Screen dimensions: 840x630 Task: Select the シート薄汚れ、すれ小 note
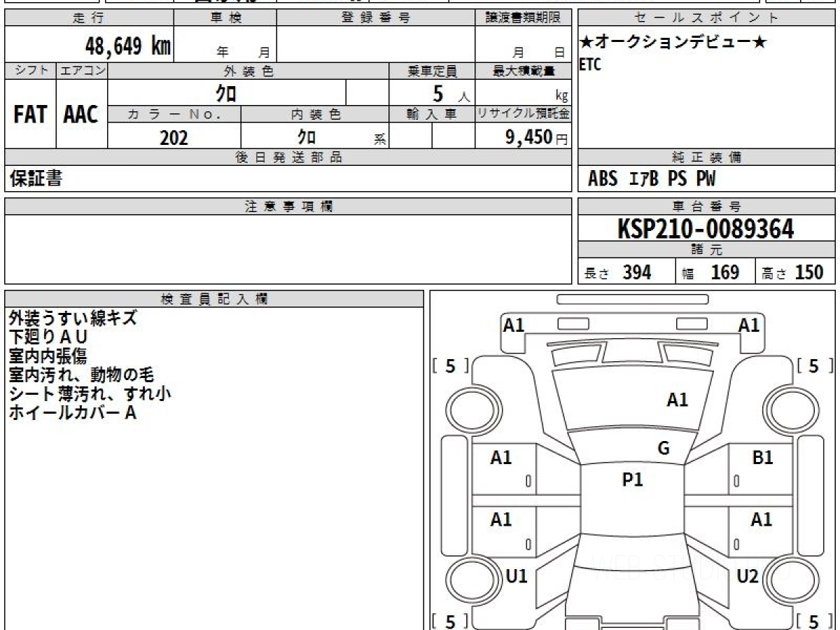[x=90, y=393]
